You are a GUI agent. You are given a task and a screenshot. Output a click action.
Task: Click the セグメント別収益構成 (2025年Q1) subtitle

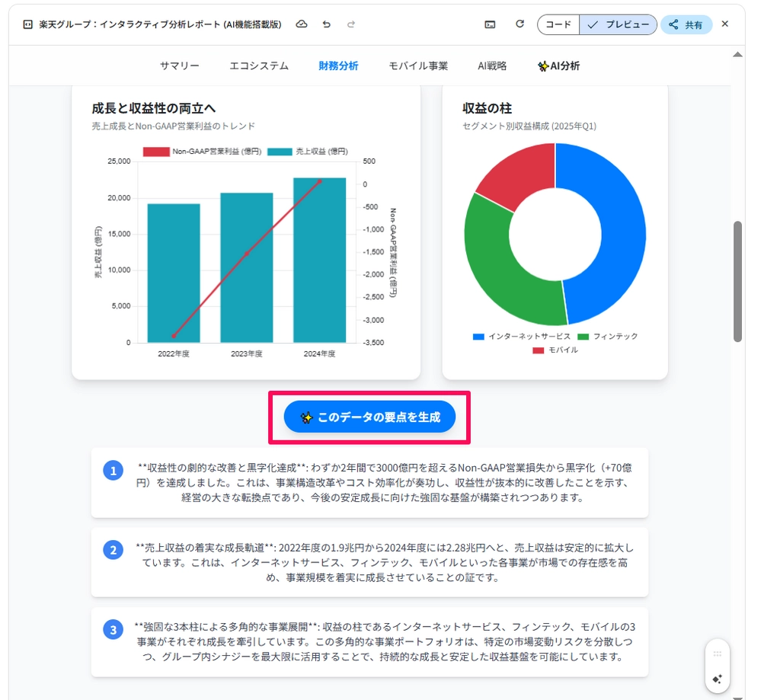coord(529,126)
